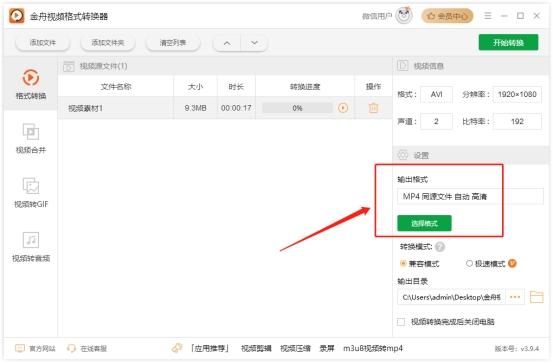This screenshot has height=364, width=553.
Task: Open the 官方网站 link
Action: (35, 349)
